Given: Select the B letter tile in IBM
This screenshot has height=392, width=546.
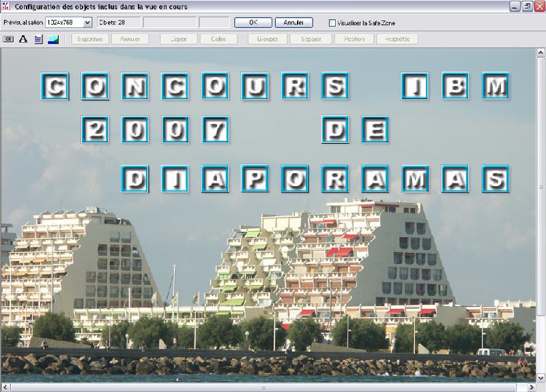Looking at the screenshot, I should pyautogui.click(x=455, y=86).
